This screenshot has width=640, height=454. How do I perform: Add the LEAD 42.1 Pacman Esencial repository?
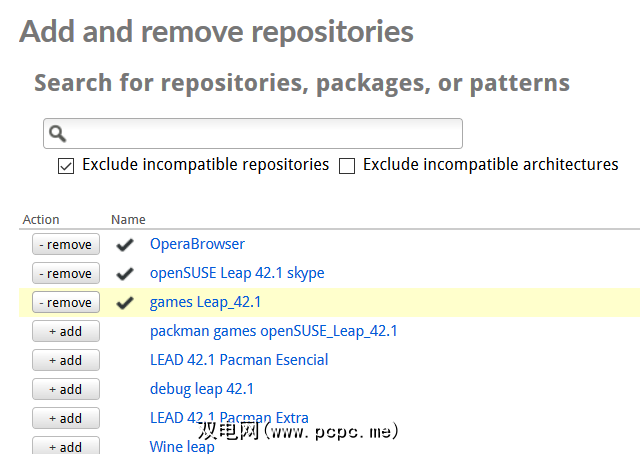coord(66,360)
